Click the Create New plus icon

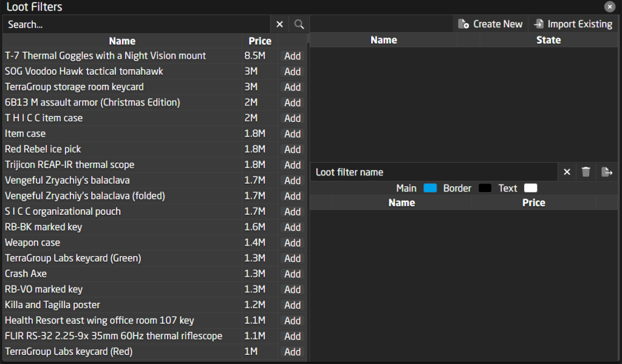463,24
